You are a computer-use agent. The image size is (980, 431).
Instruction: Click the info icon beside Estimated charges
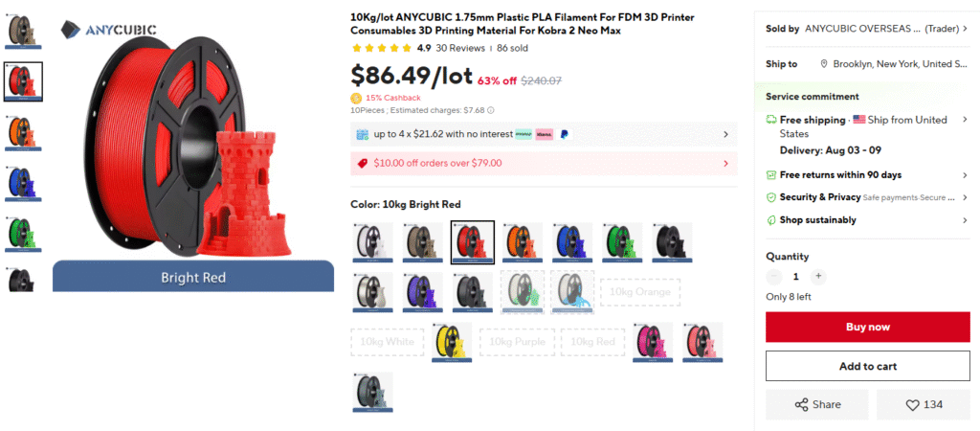click(x=491, y=110)
